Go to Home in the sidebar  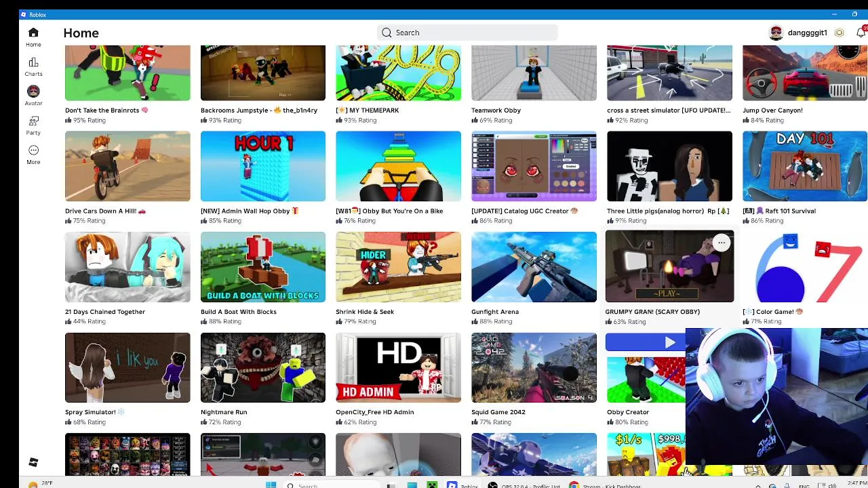pyautogui.click(x=33, y=37)
